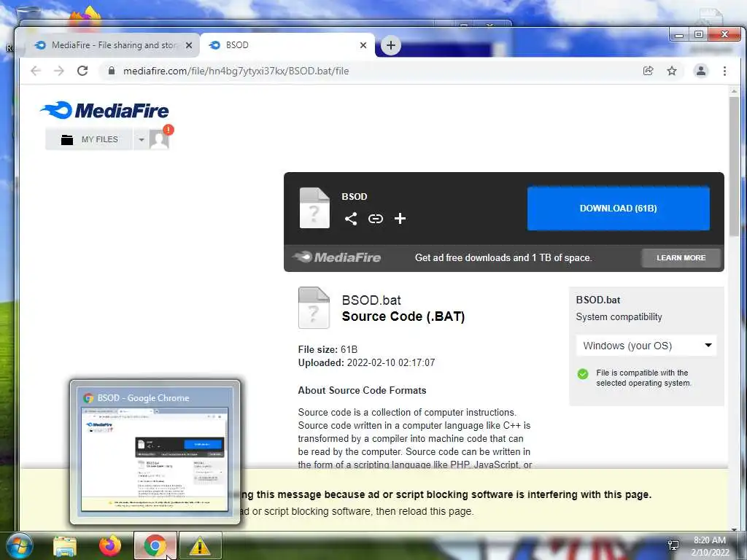Go back with the browser back arrow

pos(36,71)
